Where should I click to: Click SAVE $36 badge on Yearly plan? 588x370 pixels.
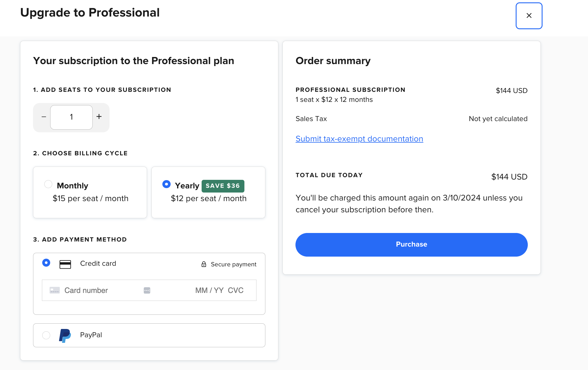(x=223, y=185)
